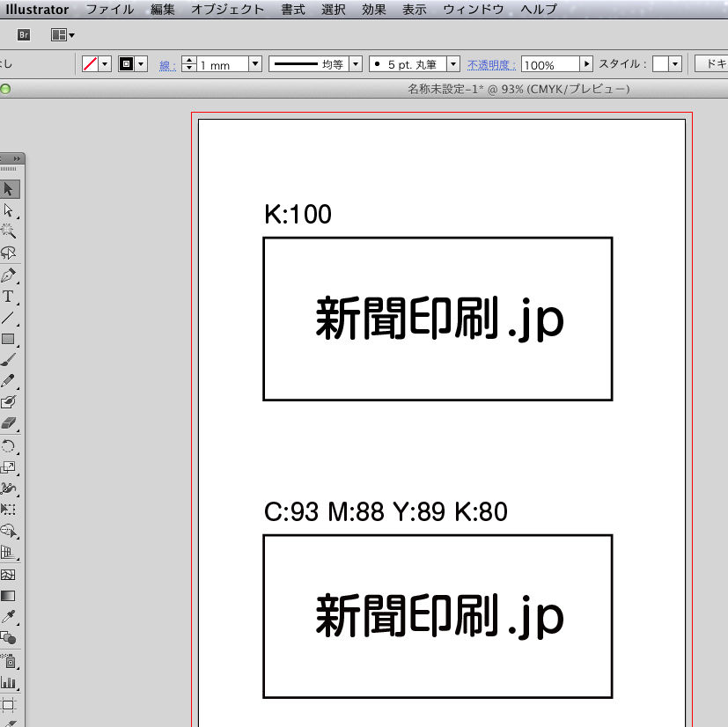Open the stroke weight dropdown next to 1 mm
Image resolution: width=728 pixels, height=727 pixels.
255,64
